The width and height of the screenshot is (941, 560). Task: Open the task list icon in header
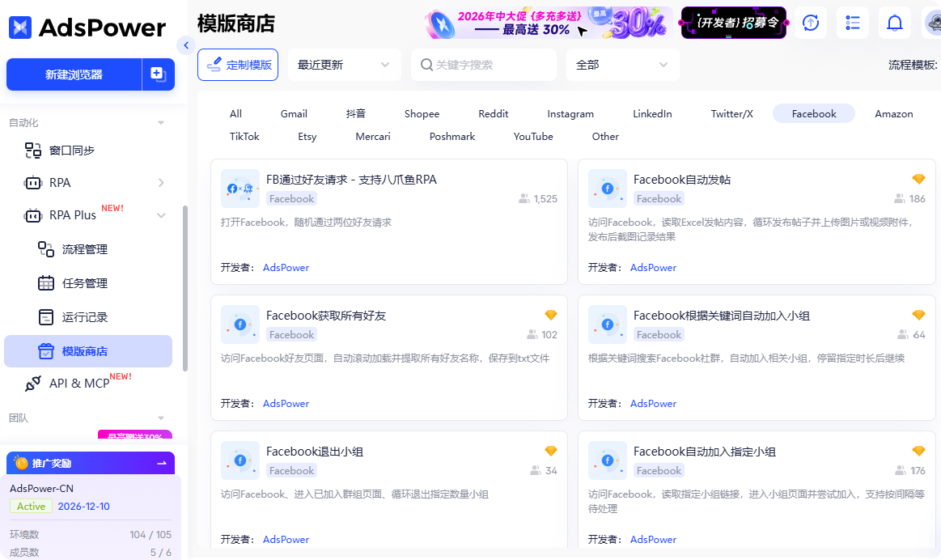[853, 23]
